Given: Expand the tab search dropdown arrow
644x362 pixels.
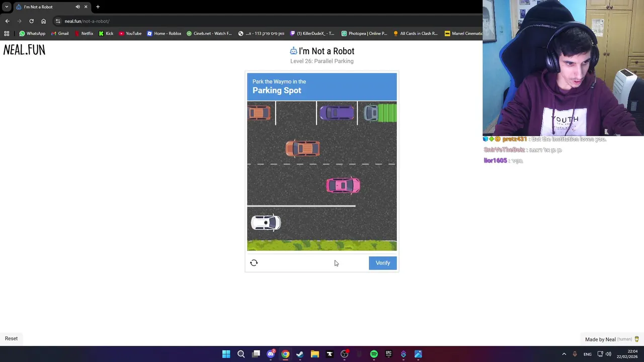Looking at the screenshot, I should click(x=7, y=7).
